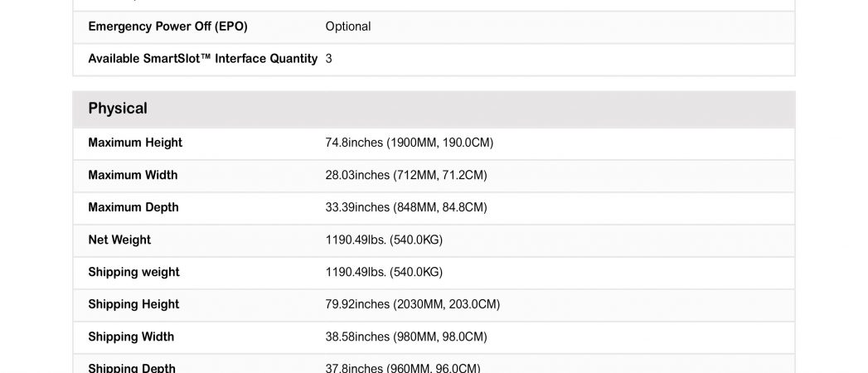
Task: Select the 79.92inches shipping height value
Action: 412,304
